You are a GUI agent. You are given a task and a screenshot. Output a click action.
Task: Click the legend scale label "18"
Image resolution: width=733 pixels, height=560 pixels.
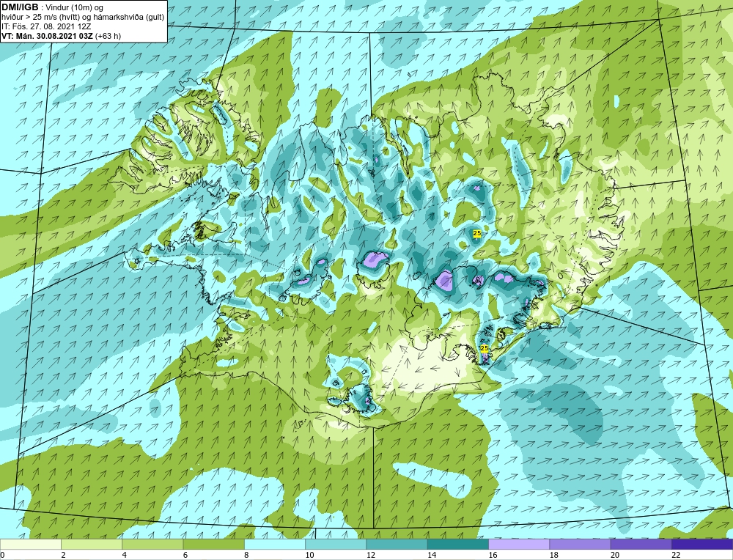[x=553, y=555]
